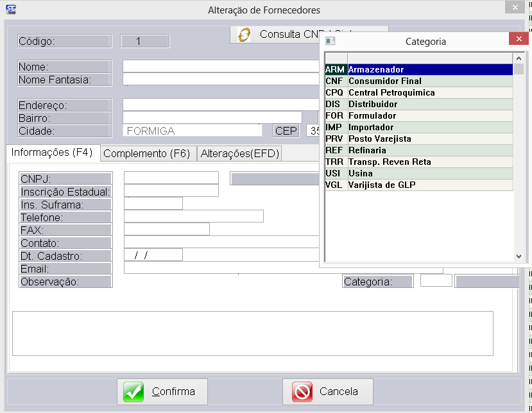Viewport: 532px width, 413px height.
Task: Click in the Observação text area
Action: [x=252, y=333]
